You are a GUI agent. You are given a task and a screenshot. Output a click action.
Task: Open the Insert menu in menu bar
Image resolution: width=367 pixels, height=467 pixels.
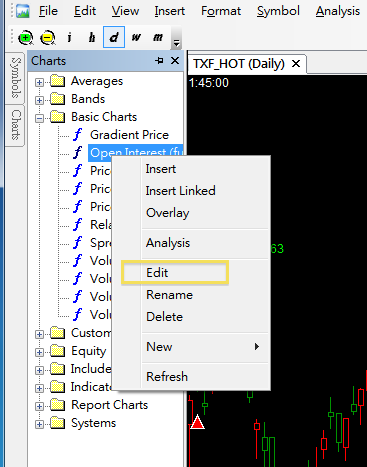170,11
